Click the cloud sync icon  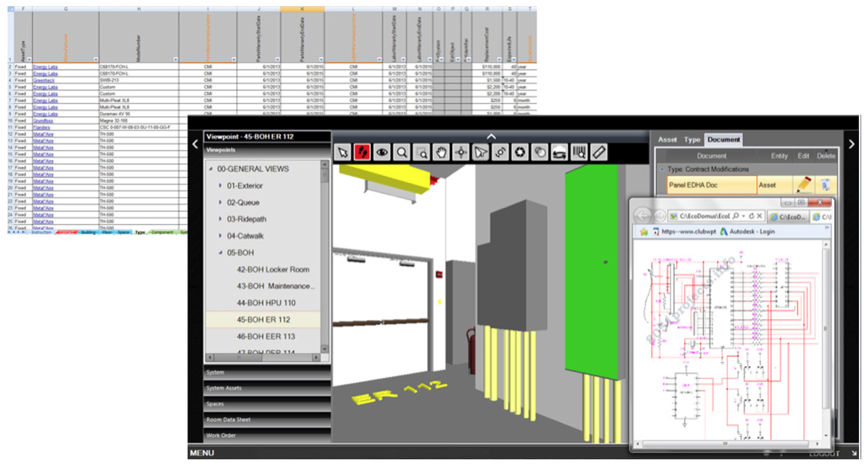coord(559,153)
